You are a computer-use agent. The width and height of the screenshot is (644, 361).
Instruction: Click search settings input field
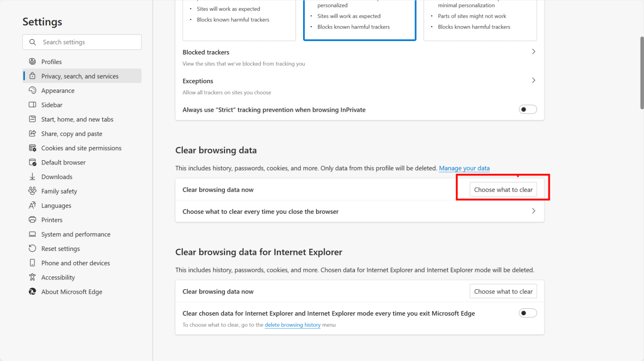(x=82, y=42)
